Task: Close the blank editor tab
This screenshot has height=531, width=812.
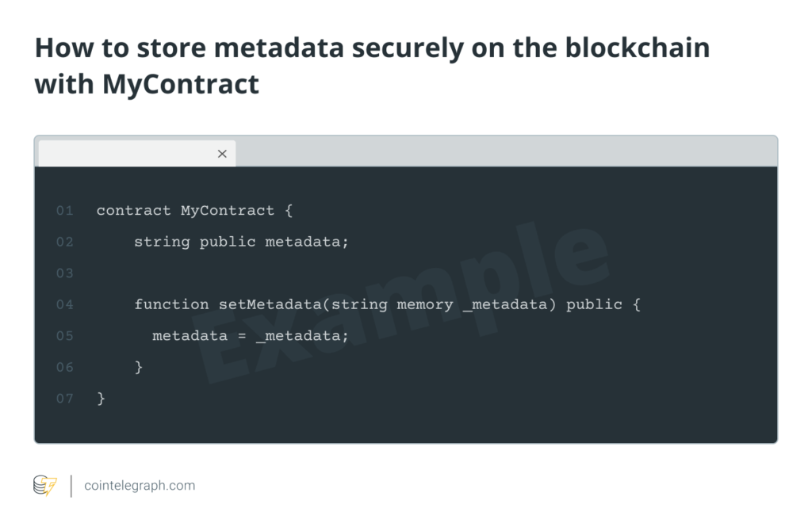Action: tap(222, 154)
